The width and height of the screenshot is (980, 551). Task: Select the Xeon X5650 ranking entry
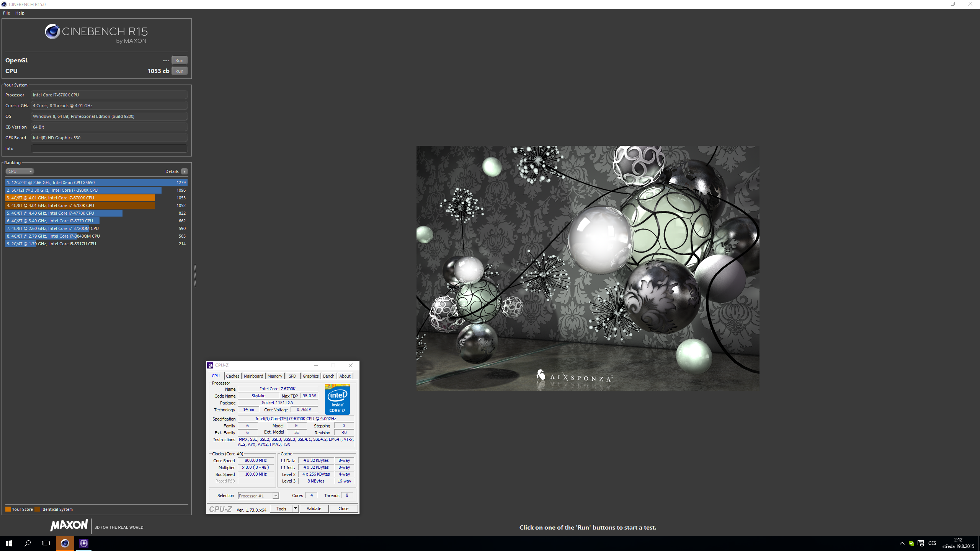coord(96,183)
